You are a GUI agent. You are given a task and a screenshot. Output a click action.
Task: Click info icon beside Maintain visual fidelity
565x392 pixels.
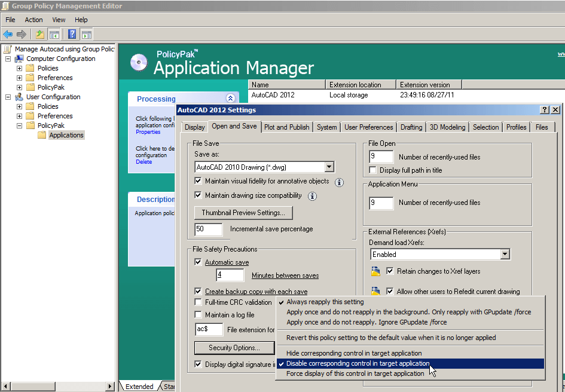point(339,182)
